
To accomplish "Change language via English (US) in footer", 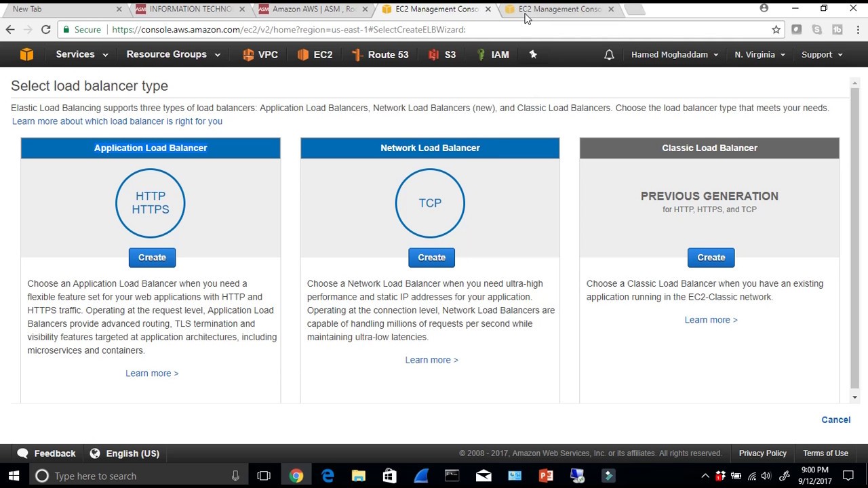I will [x=124, y=453].
